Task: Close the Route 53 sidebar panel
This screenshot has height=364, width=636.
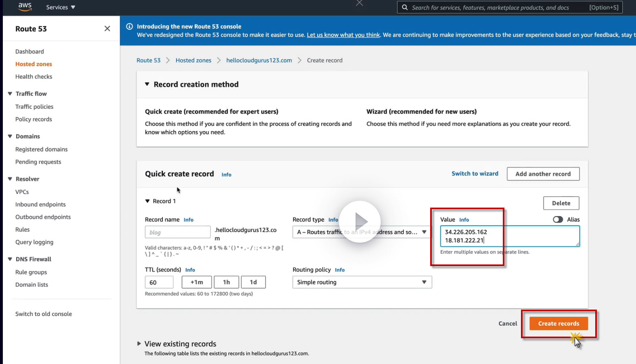Action: (x=107, y=29)
